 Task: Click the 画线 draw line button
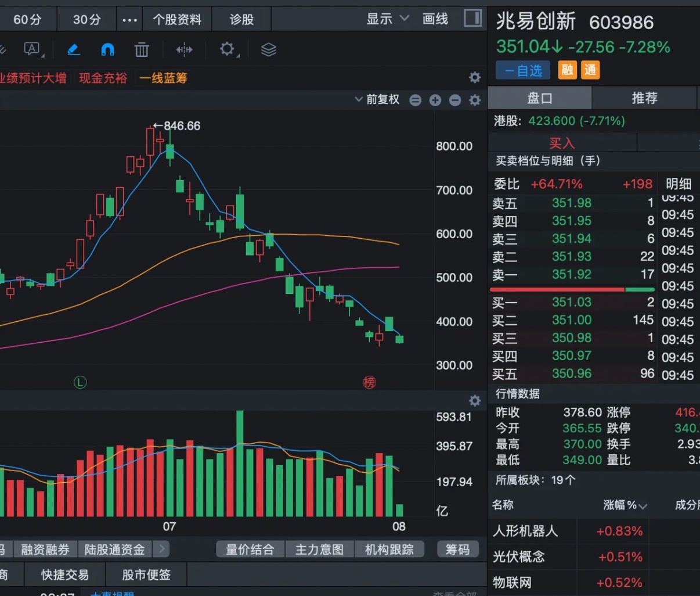(435, 19)
